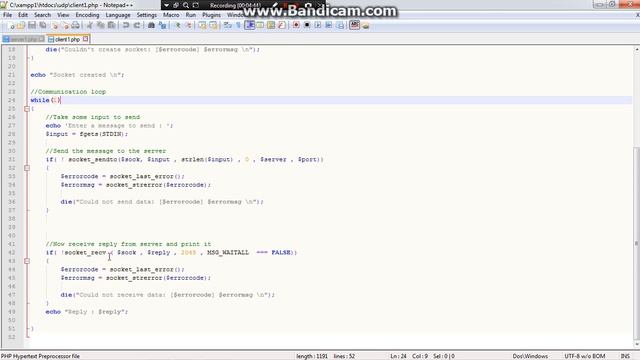
Task: Open the Replace dialog icon
Action: click(x=162, y=25)
